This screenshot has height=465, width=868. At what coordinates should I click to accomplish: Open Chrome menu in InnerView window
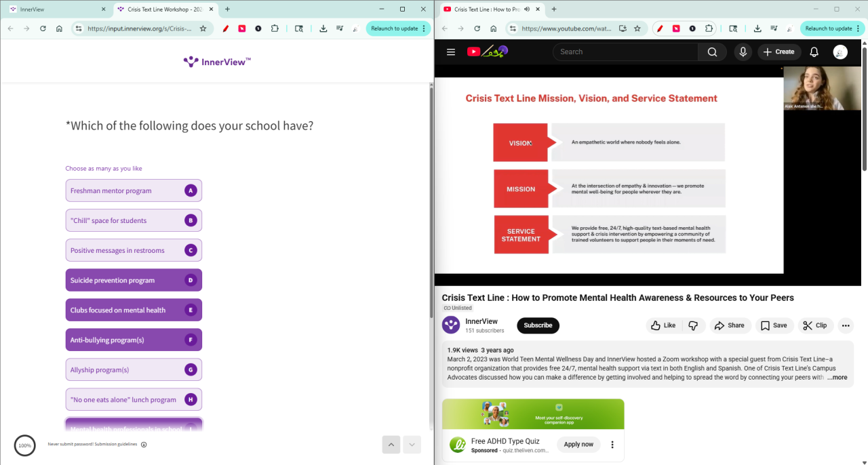tap(424, 28)
